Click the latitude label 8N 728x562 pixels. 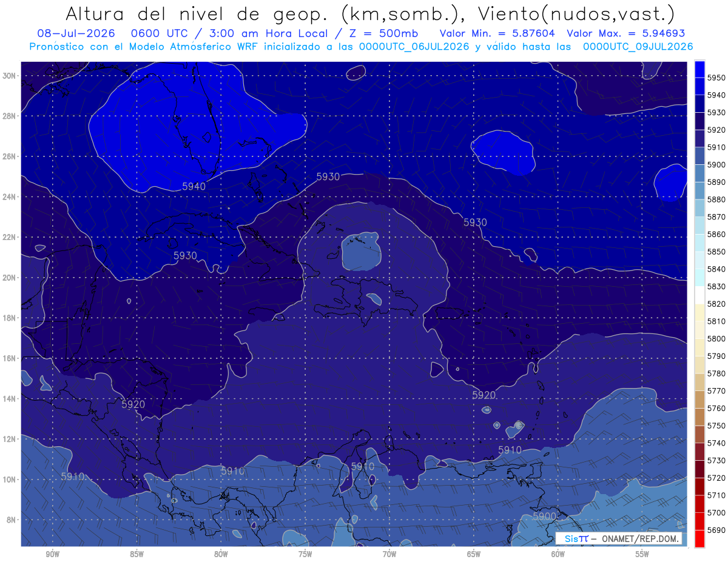click(x=11, y=520)
